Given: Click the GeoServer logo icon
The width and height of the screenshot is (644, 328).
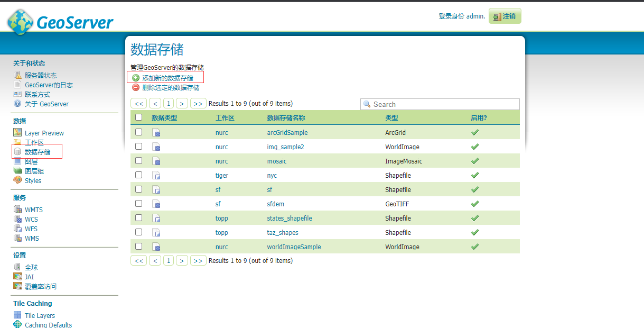Looking at the screenshot, I should pos(20,22).
